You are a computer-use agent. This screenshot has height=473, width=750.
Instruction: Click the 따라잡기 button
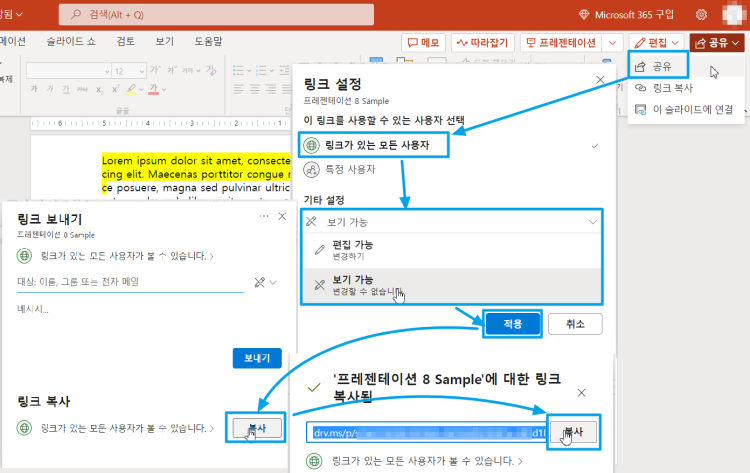point(482,43)
